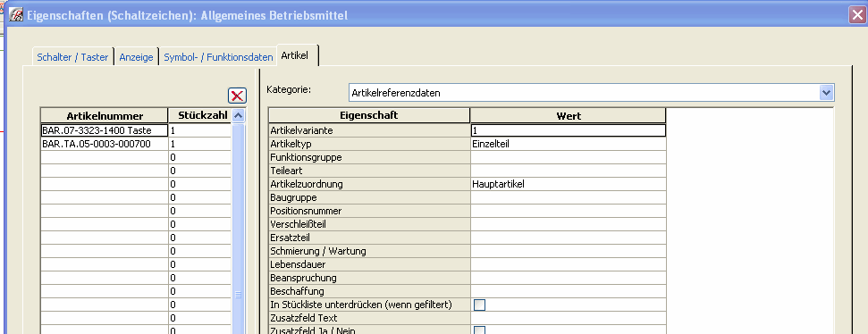
Task: Click the article list scroll-up arrow
Action: click(239, 115)
